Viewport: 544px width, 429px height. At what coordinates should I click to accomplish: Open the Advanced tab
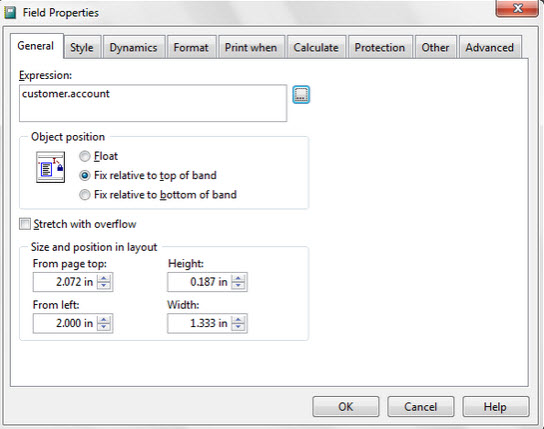point(490,47)
